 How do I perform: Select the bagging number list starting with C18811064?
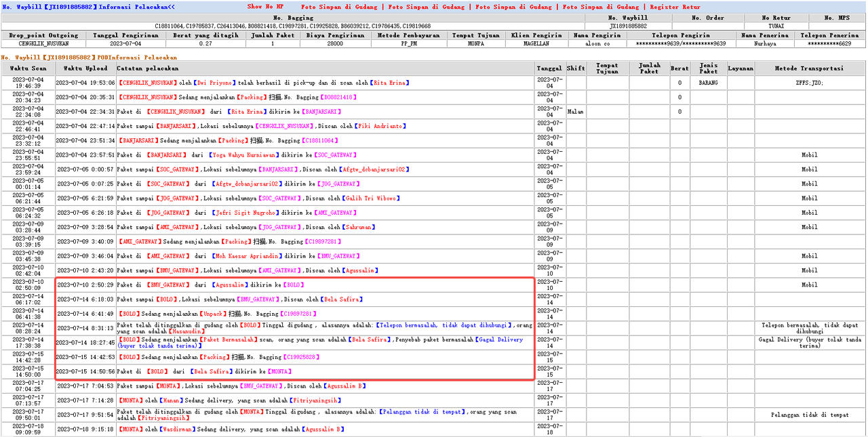tap(292, 26)
